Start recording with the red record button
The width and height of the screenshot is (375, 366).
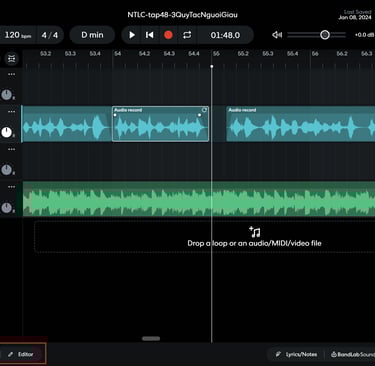point(168,35)
